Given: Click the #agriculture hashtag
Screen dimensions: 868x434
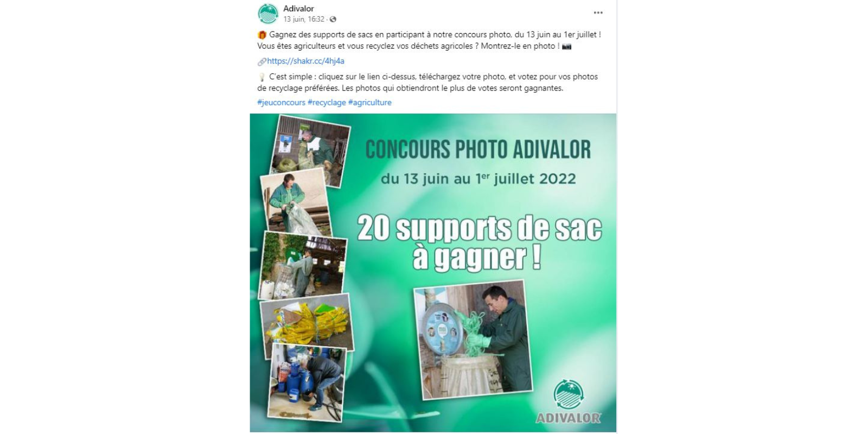Looking at the screenshot, I should tap(370, 103).
